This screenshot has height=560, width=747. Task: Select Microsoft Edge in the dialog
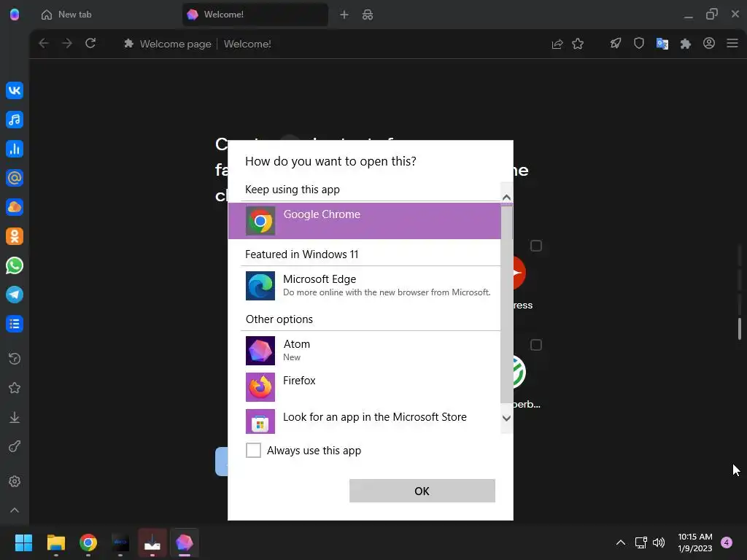tap(365, 286)
